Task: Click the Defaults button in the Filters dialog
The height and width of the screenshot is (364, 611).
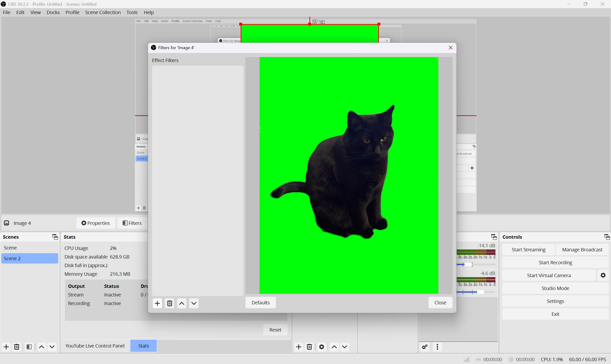Action: coord(260,302)
